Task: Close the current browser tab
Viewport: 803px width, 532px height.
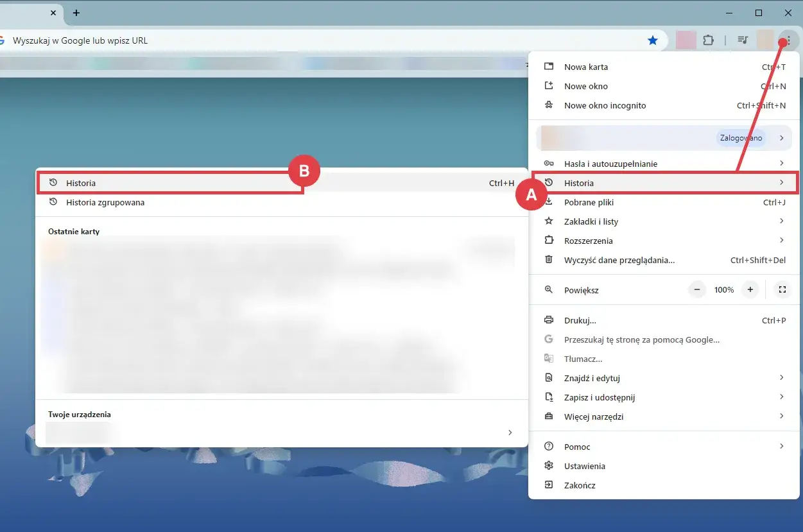Action: [53, 13]
